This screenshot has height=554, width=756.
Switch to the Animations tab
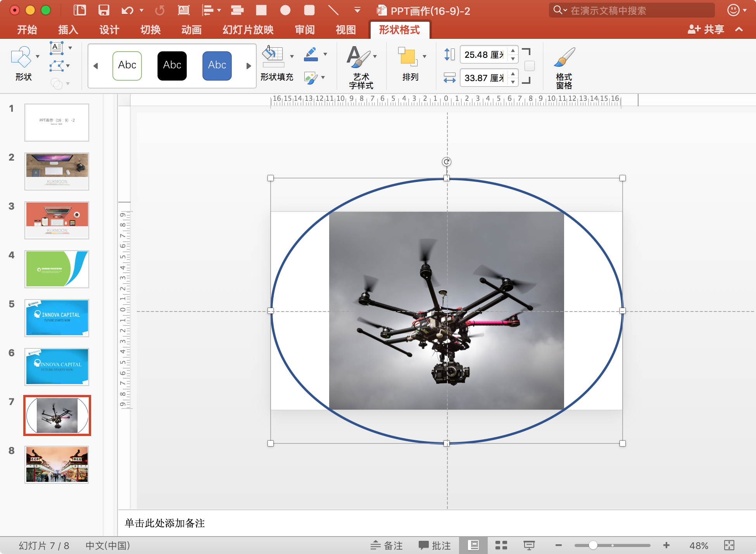point(191,29)
